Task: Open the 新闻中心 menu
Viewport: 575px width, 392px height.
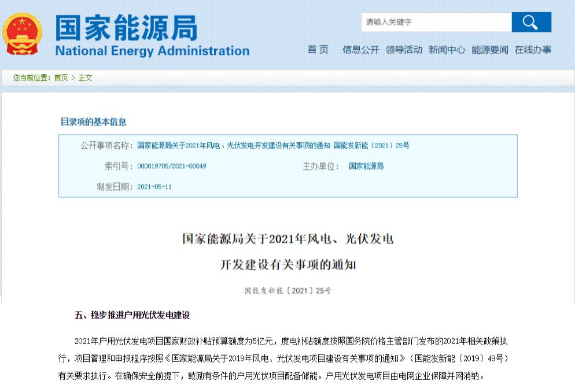Action: (x=448, y=50)
